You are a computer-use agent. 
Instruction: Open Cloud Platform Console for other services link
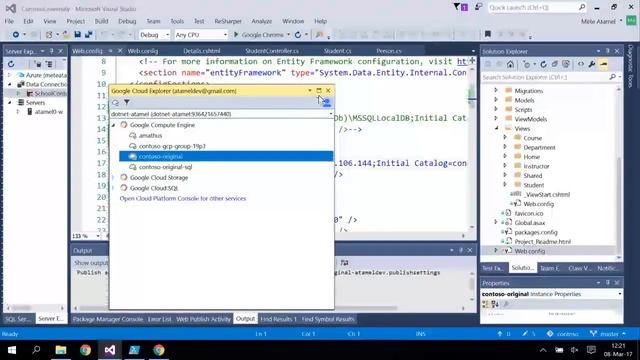pos(183,198)
